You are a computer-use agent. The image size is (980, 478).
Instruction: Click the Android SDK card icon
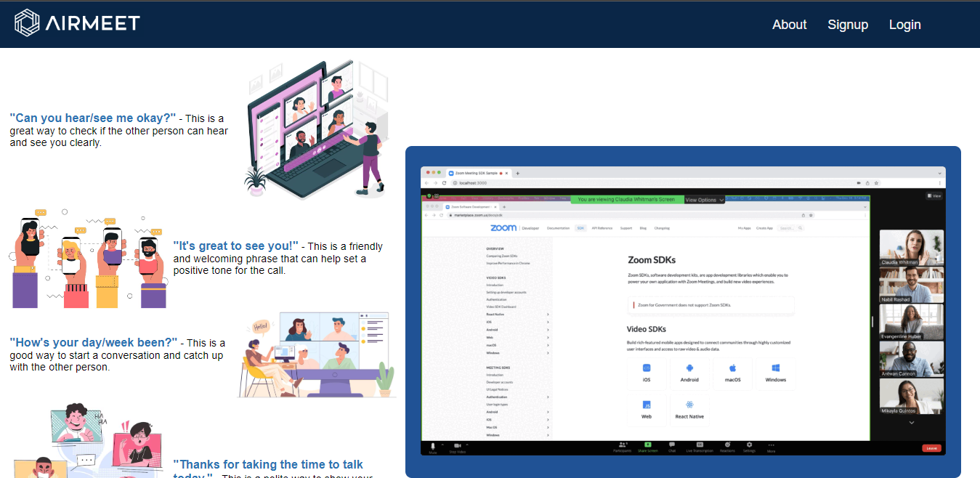(689, 368)
